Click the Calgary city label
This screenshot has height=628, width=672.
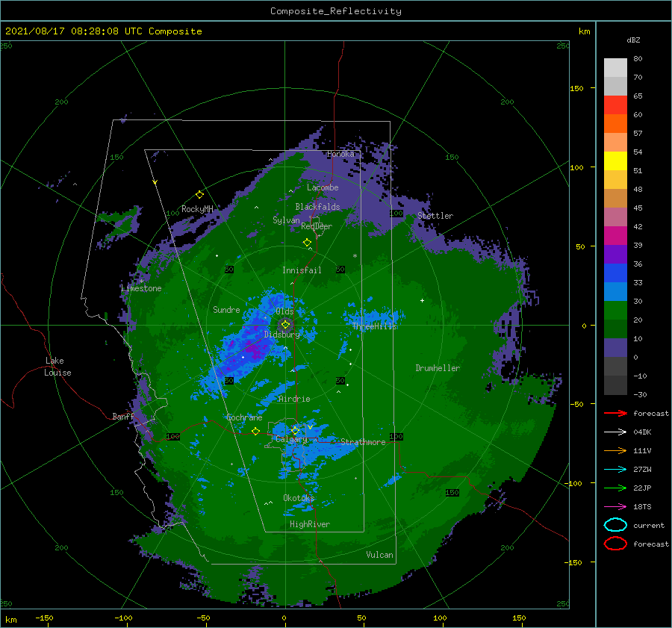[291, 439]
